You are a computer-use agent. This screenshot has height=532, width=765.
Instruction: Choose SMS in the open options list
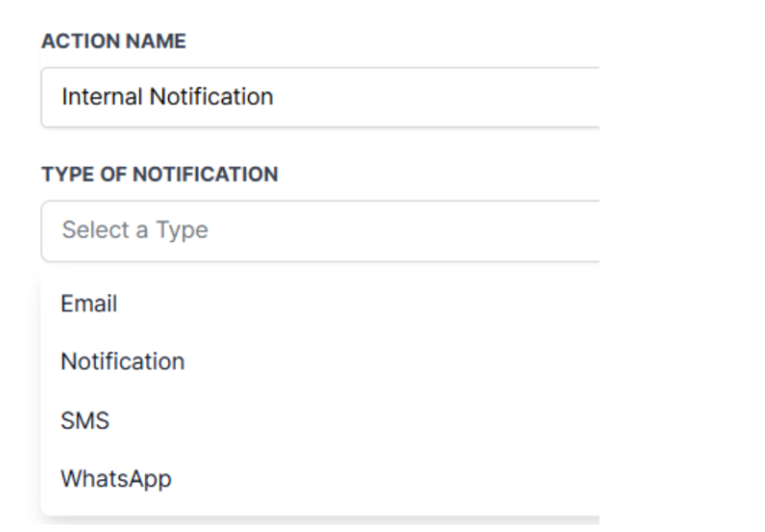(85, 421)
